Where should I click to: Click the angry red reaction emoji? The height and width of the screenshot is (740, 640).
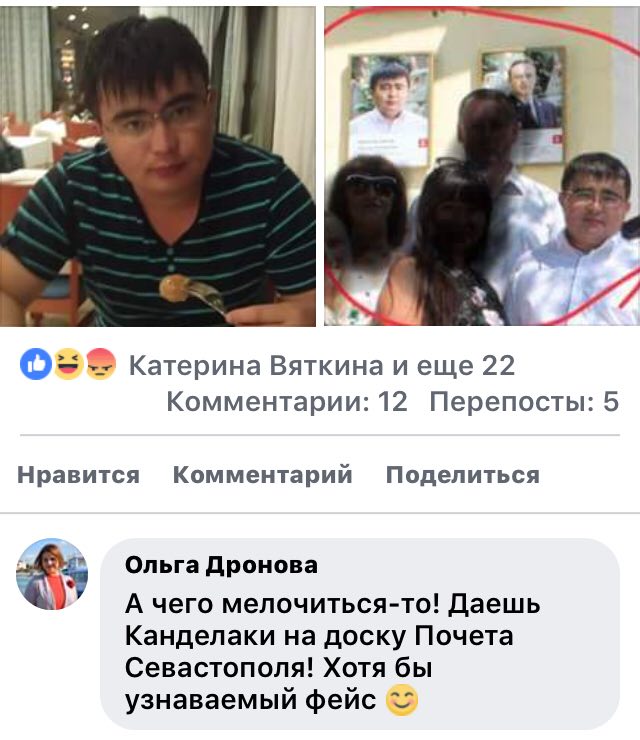(x=101, y=364)
